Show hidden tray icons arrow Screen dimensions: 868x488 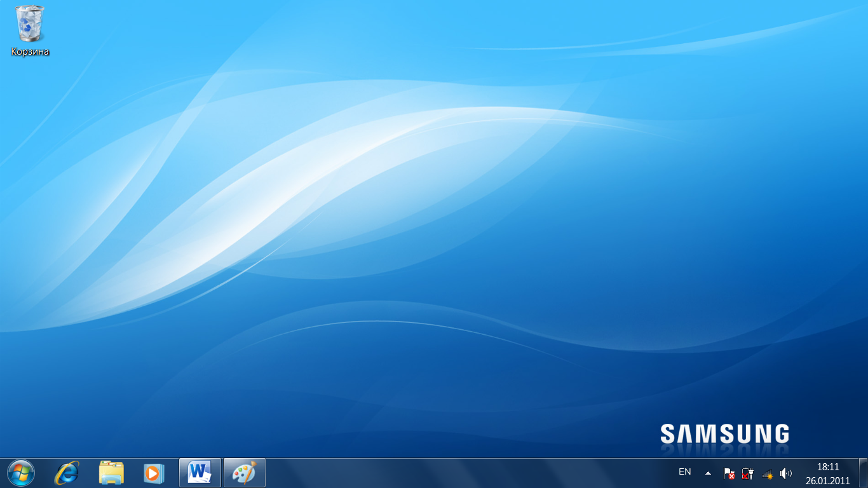(x=708, y=473)
